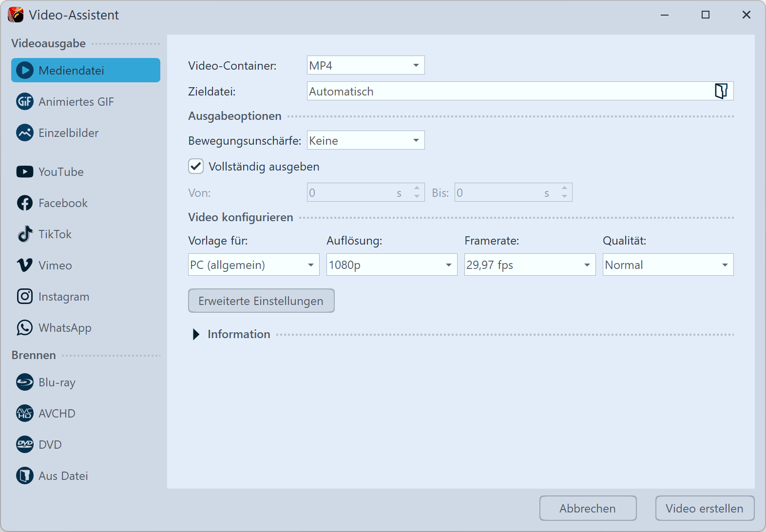Expand the Information section triangle

click(196, 334)
